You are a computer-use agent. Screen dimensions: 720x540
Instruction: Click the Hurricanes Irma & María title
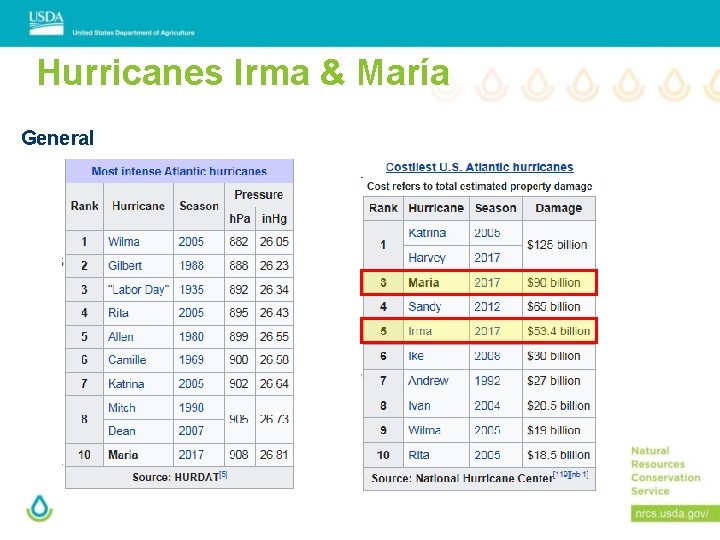pyautogui.click(x=243, y=73)
